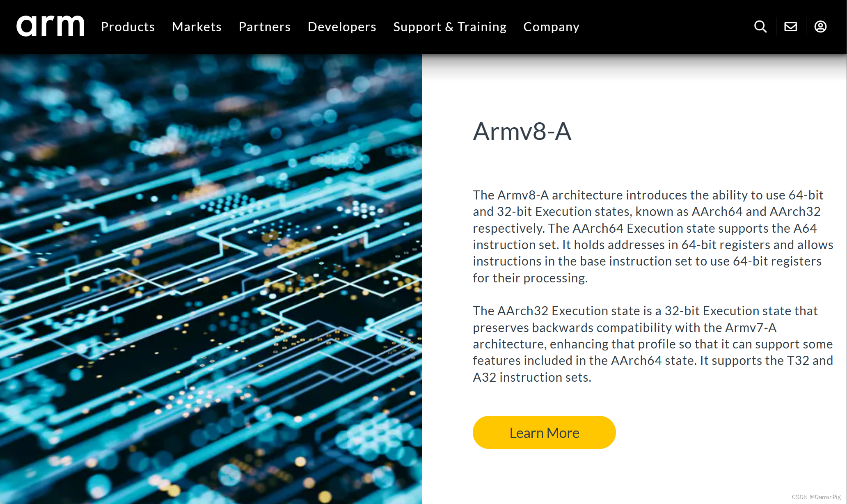Click the circuit board hero image
The height and width of the screenshot is (504, 847).
click(211, 278)
